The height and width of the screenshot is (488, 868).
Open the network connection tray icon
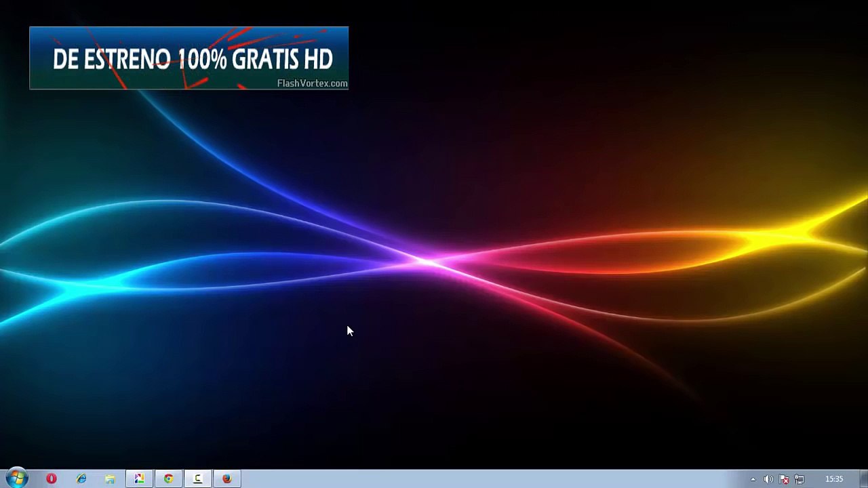800,479
